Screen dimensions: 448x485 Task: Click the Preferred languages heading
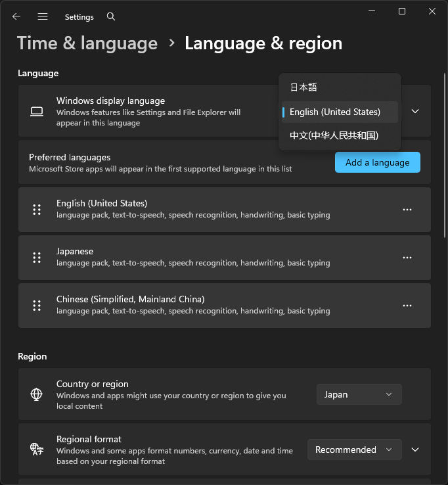coord(70,158)
